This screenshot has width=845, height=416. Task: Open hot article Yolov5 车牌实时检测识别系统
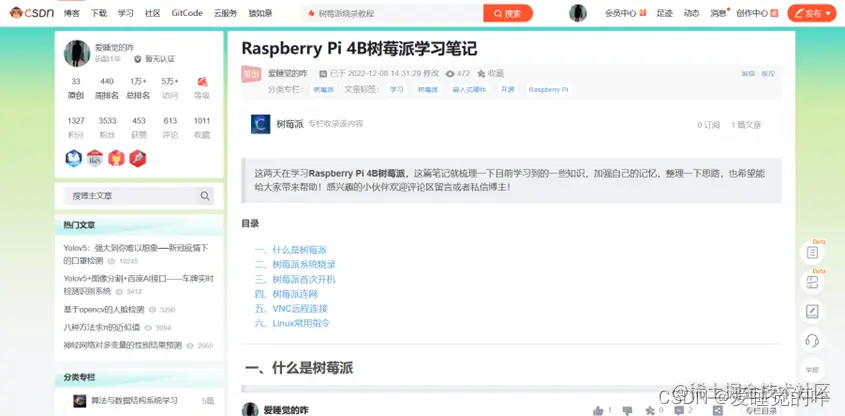[138, 285]
